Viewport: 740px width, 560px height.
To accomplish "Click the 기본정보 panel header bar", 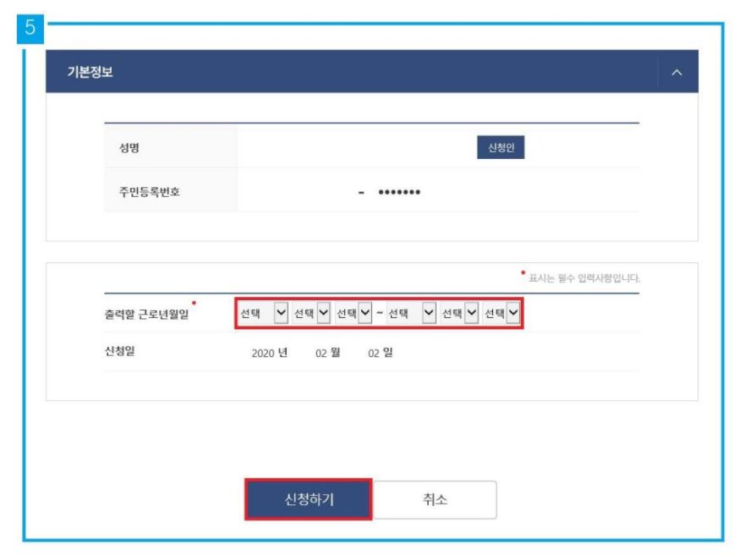I will pos(338,74).
